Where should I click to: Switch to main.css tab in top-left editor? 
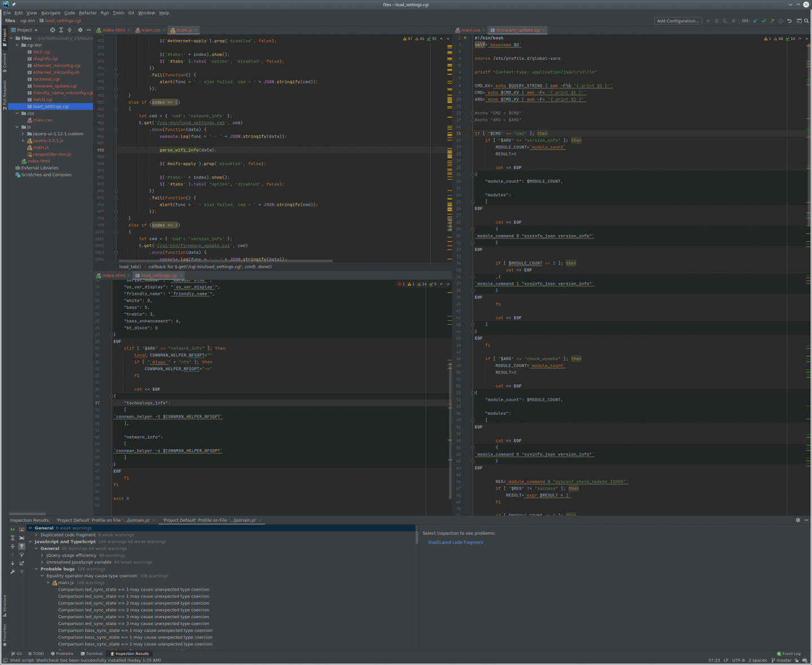point(151,30)
